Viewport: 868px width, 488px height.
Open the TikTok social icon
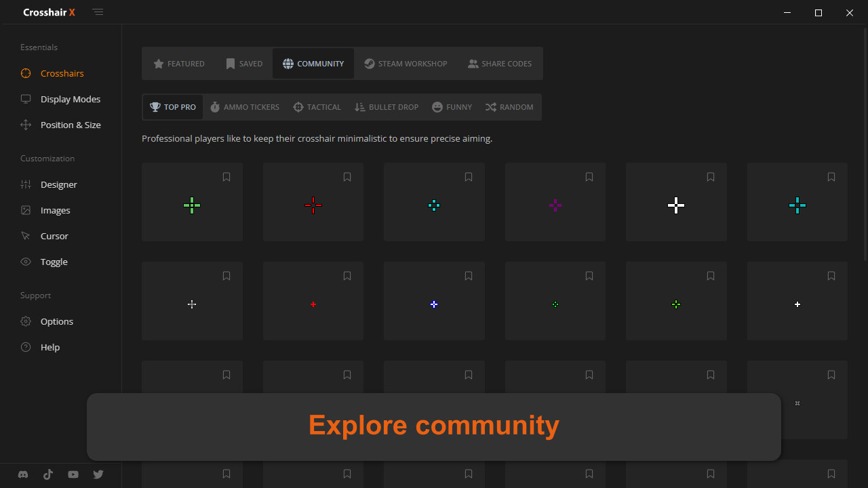(x=48, y=474)
